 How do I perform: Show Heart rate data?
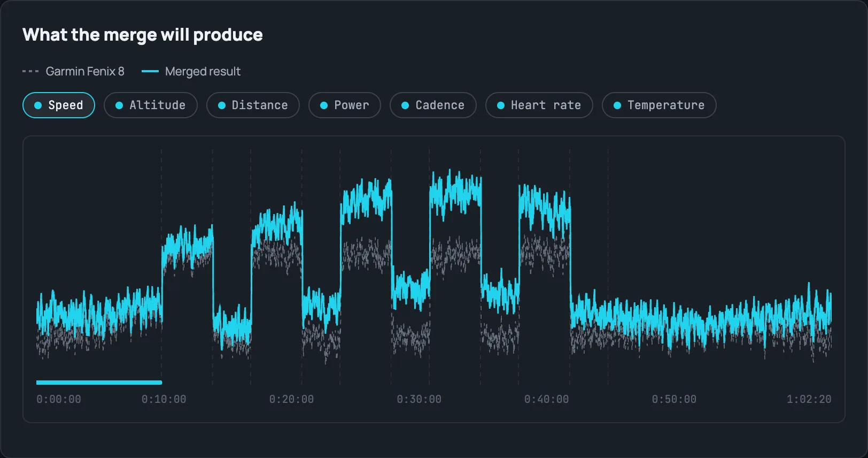coord(539,105)
